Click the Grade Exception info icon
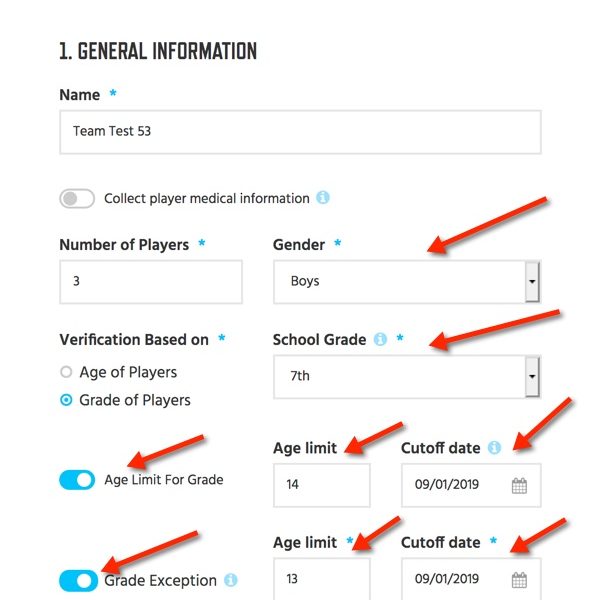Viewport: 592px width, 600px height. 230,580
